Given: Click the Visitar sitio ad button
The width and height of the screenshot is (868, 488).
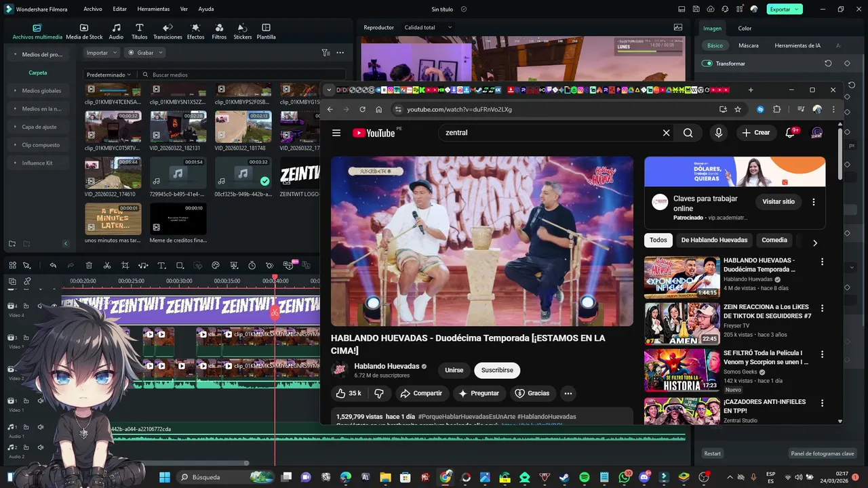Looking at the screenshot, I should pyautogui.click(x=778, y=201).
